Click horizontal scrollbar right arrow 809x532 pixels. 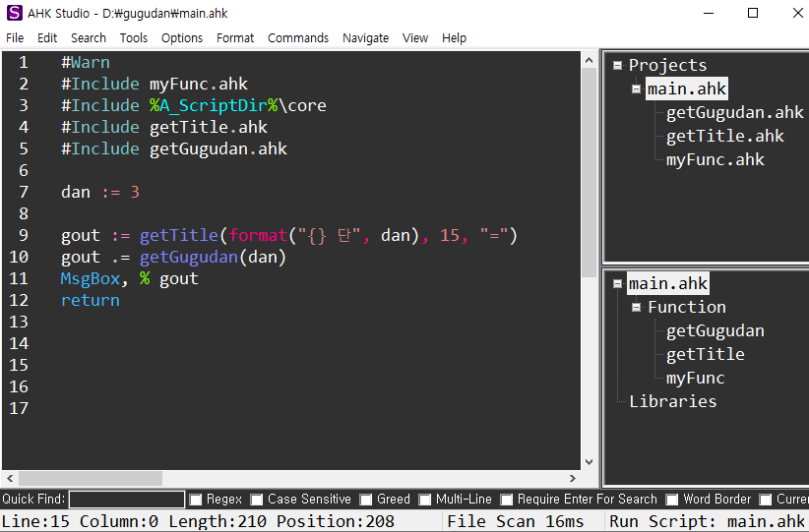pyautogui.click(x=573, y=479)
